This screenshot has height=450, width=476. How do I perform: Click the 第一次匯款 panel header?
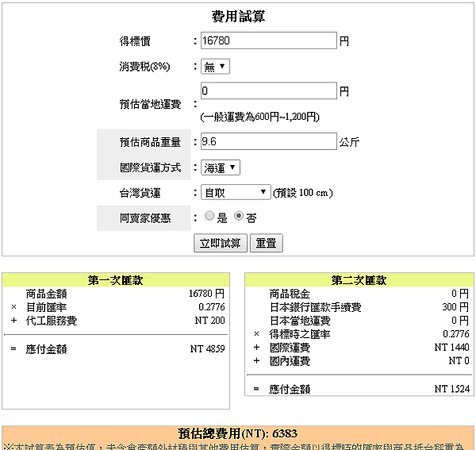tap(116, 280)
